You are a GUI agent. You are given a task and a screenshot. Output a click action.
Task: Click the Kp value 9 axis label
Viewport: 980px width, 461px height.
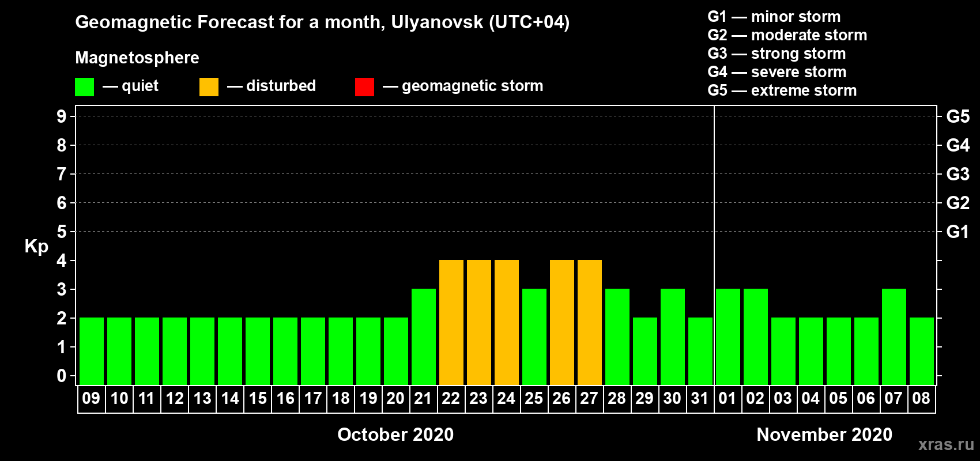[x=62, y=116]
